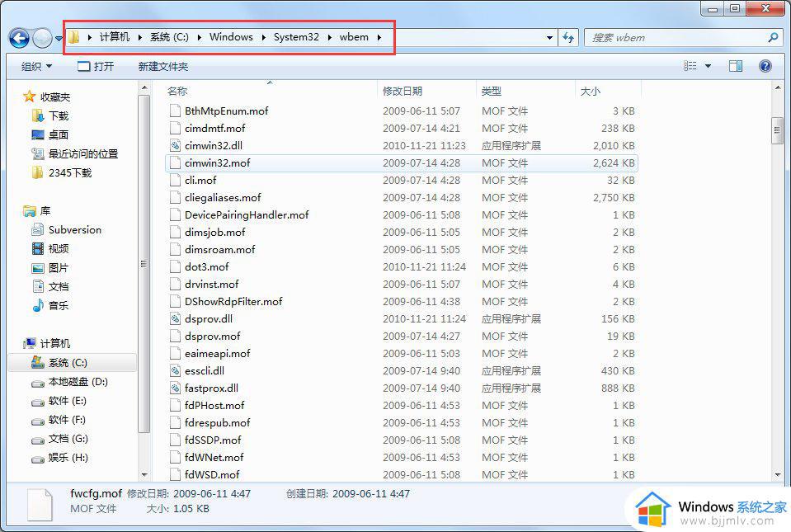
Task: Open the 音乐 library
Action: [50, 305]
